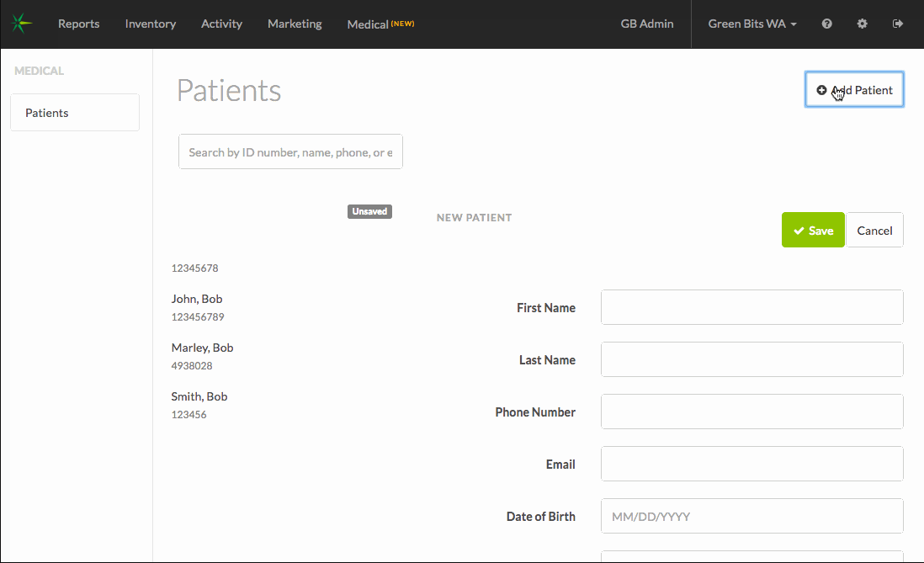Click the Add Patient button
924x563 pixels.
point(853,90)
